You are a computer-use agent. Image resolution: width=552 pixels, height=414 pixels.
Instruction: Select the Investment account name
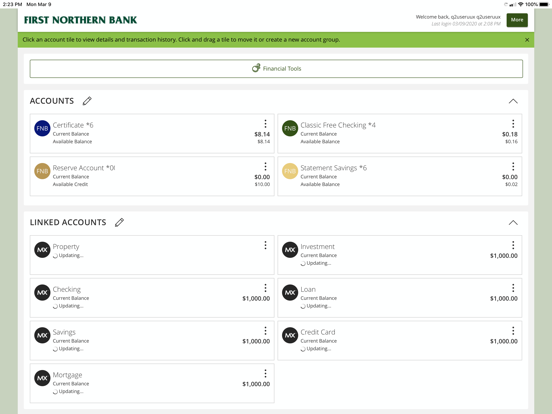[318, 246]
